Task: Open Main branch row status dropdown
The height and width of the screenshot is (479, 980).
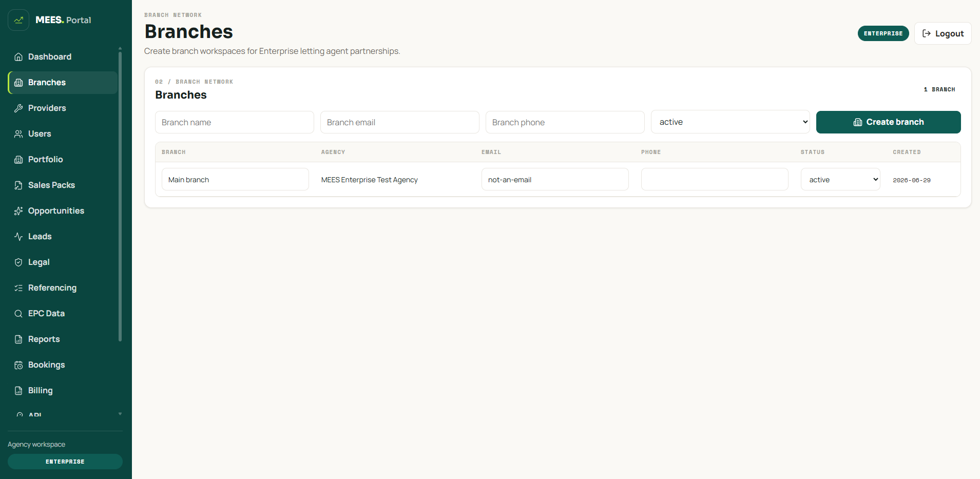Action: pos(840,179)
